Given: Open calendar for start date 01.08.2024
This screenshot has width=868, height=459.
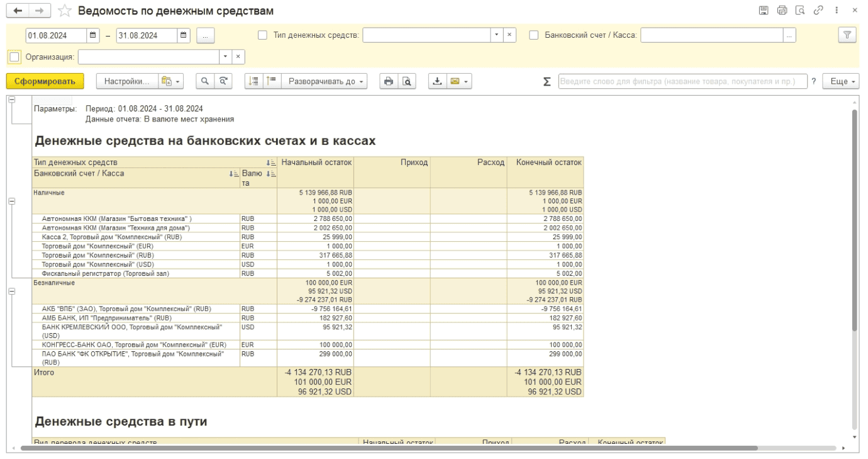Looking at the screenshot, I should pyautogui.click(x=93, y=35).
